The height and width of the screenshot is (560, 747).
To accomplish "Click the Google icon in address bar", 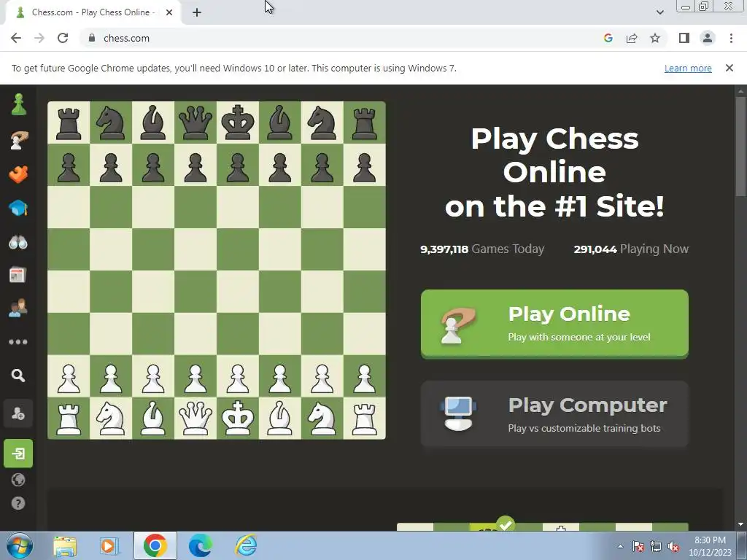I will tap(608, 38).
